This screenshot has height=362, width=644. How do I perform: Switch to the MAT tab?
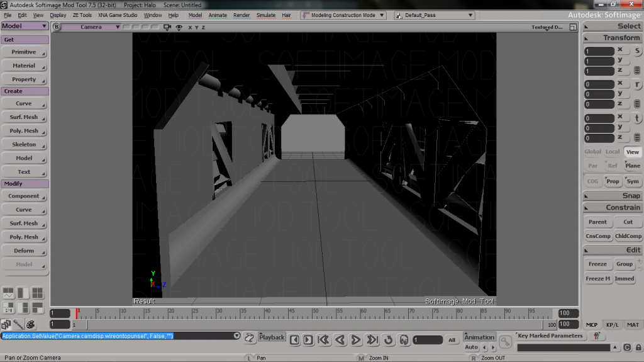tap(633, 325)
